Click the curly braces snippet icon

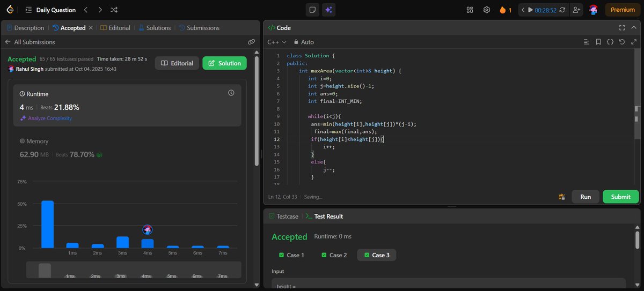point(610,42)
